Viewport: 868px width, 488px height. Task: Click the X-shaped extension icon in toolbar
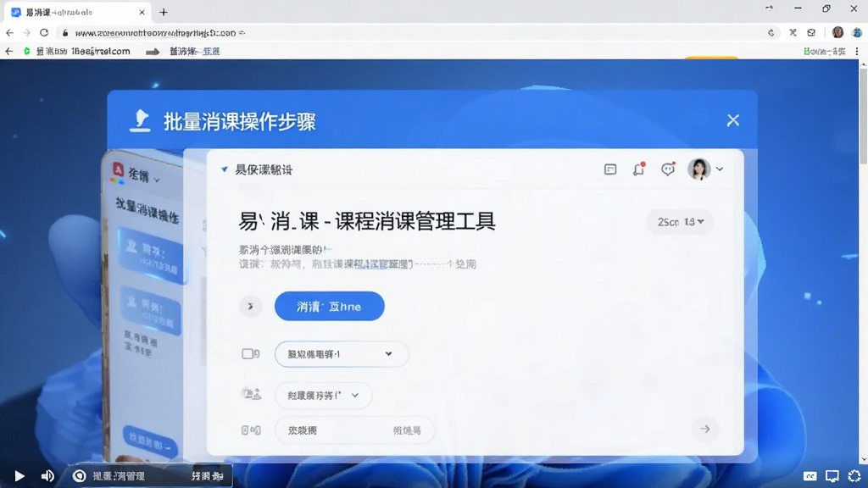coord(793,33)
